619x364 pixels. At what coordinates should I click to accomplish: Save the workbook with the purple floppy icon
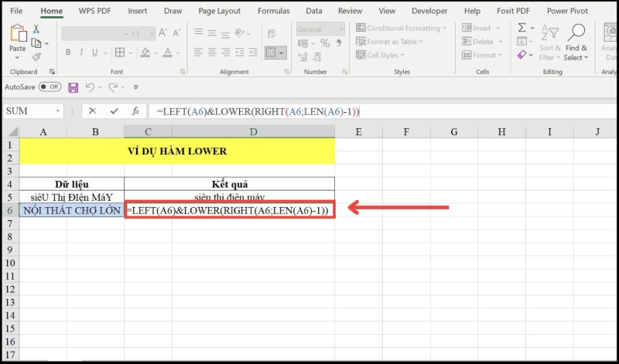74,87
